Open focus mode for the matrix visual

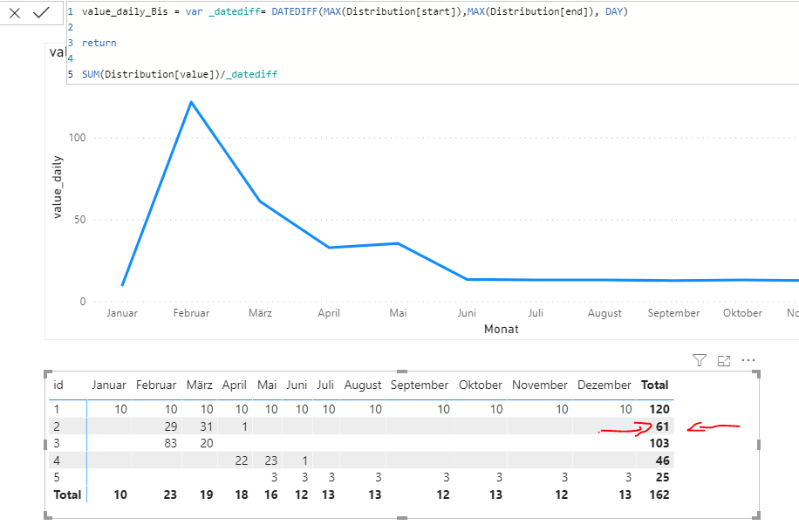(x=724, y=361)
